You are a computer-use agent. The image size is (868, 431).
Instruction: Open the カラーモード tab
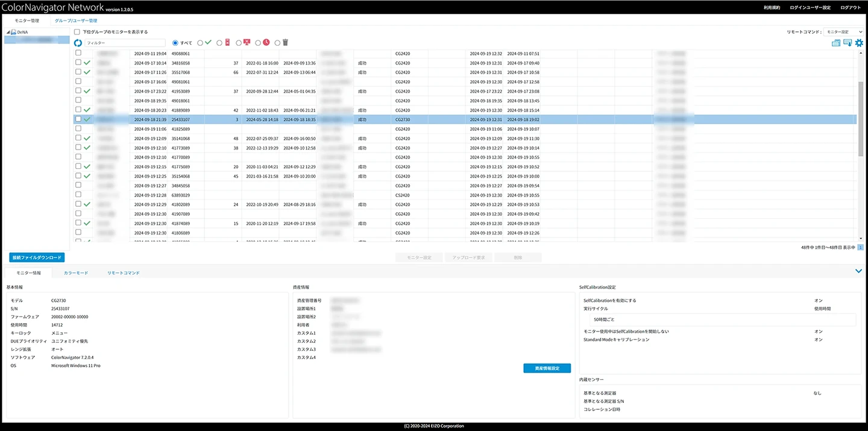pyautogui.click(x=76, y=273)
